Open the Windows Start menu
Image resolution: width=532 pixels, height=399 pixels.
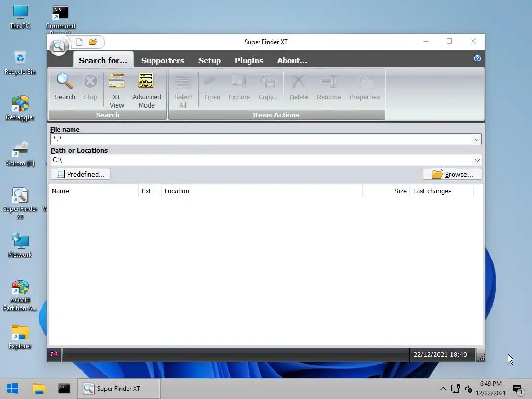click(12, 389)
